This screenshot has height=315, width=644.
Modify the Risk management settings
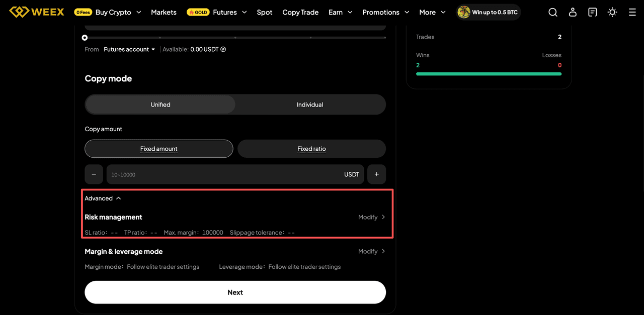[372, 217]
